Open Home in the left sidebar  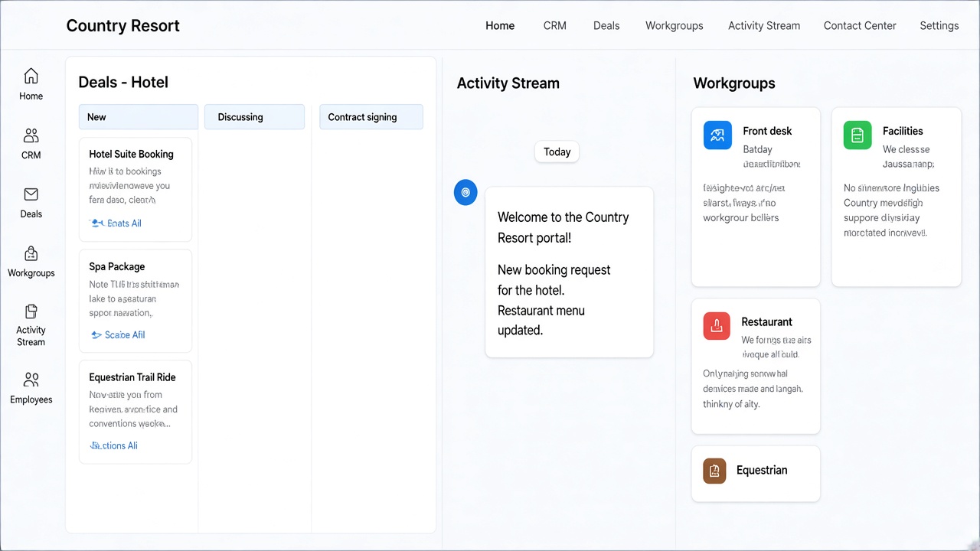click(31, 84)
